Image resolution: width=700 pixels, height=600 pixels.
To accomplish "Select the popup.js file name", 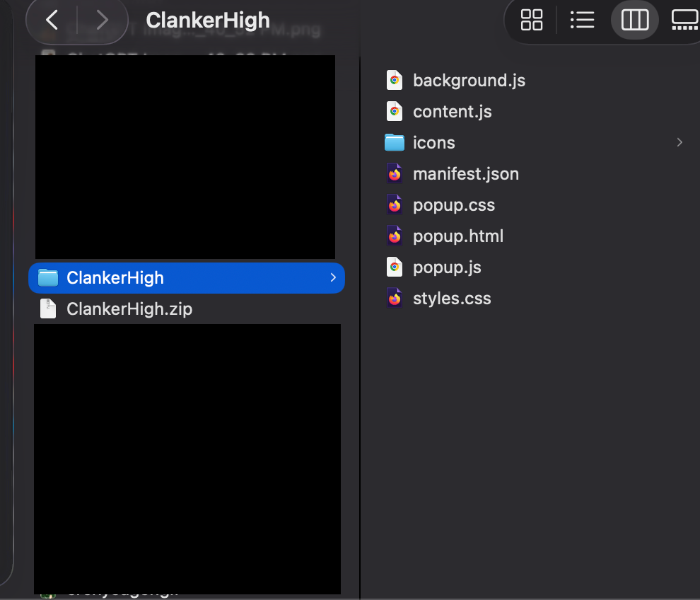I will coord(447,267).
